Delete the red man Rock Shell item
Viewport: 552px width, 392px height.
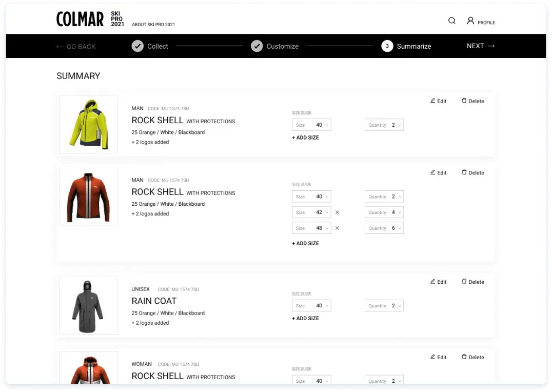(x=473, y=172)
